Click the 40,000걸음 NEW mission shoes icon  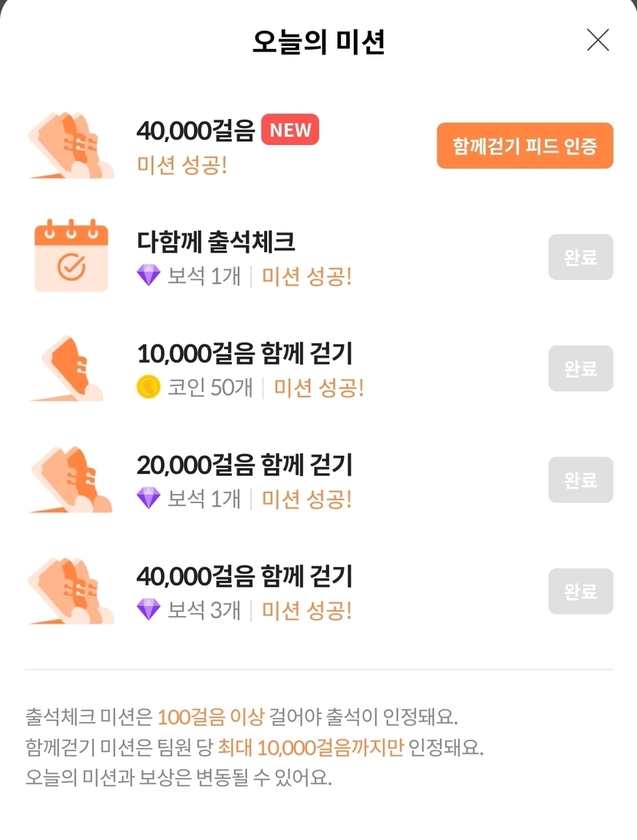(x=71, y=146)
